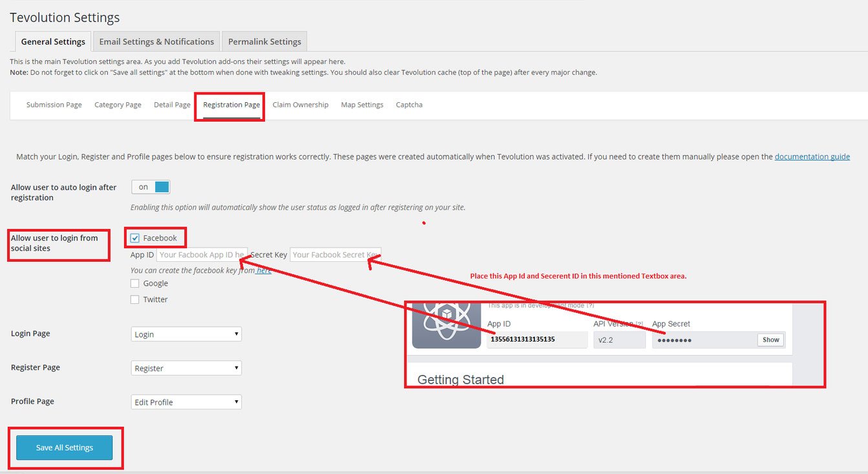Click the Login Page label text
This screenshot has width=868, height=474.
[x=30, y=334]
